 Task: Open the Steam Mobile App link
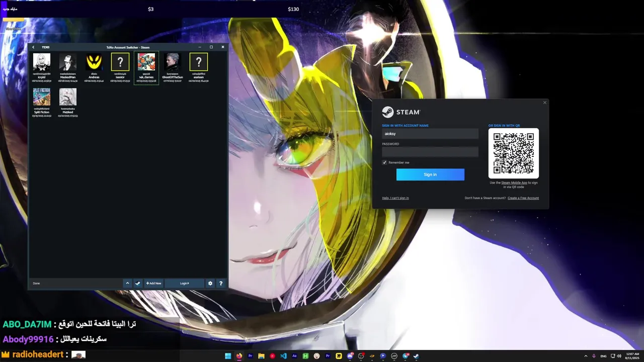pyautogui.click(x=514, y=183)
